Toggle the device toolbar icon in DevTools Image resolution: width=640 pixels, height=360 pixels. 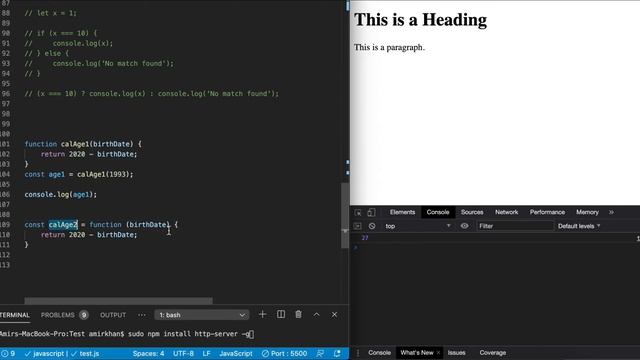click(371, 212)
